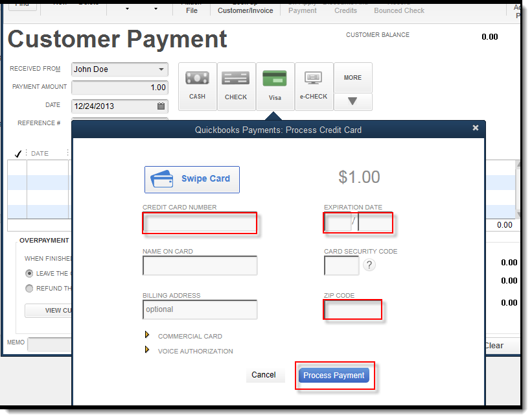The height and width of the screenshot is (419, 532).
Task: Click the Payment Amount field
Action: coord(120,88)
